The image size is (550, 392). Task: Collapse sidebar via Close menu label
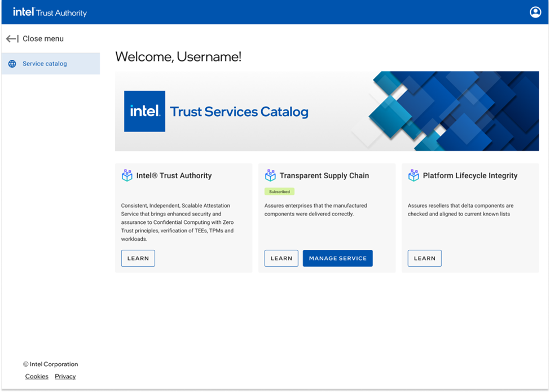point(43,38)
